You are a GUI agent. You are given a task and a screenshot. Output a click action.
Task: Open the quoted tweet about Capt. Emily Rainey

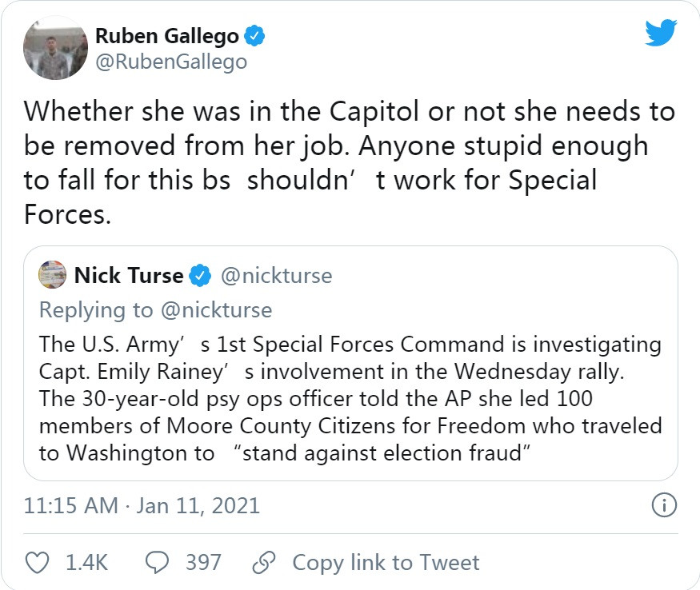click(350, 398)
